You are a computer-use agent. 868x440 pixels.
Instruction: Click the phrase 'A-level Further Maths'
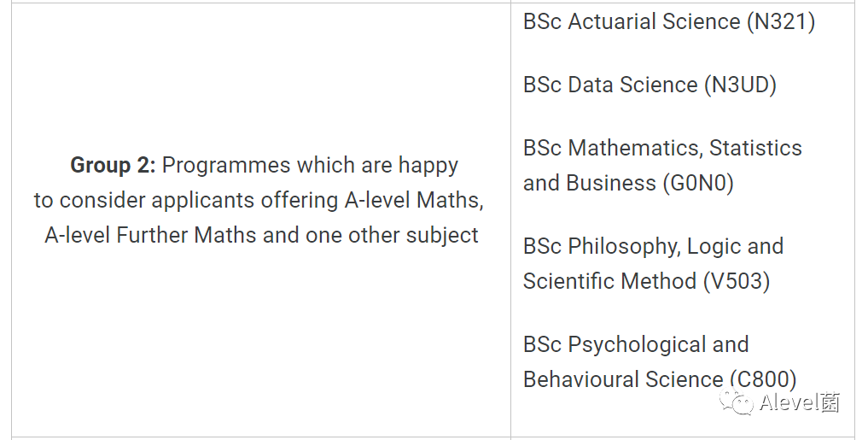[150, 235]
